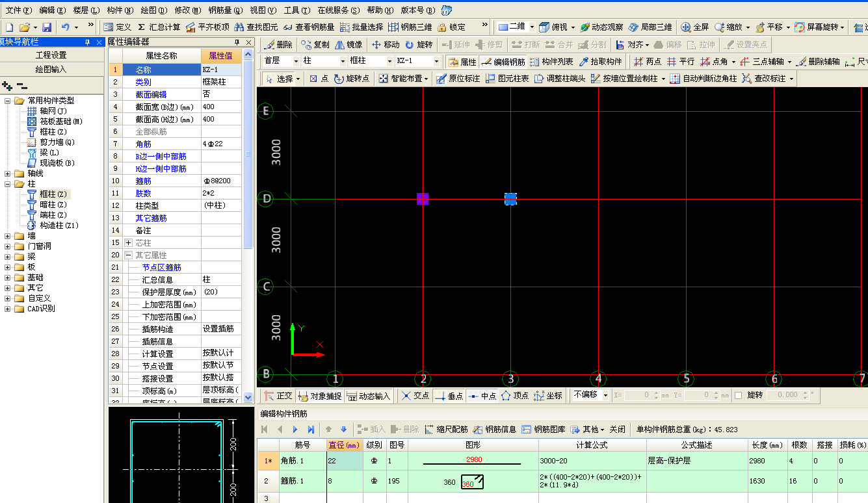Open the 二维 view mode dropdown
Image resolution: width=868 pixels, height=503 pixels.
[x=531, y=27]
